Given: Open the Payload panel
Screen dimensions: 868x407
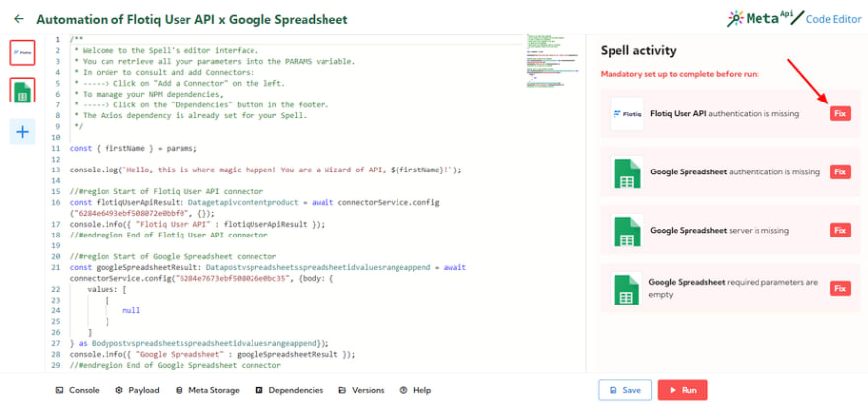Looking at the screenshot, I should pyautogui.click(x=137, y=390).
